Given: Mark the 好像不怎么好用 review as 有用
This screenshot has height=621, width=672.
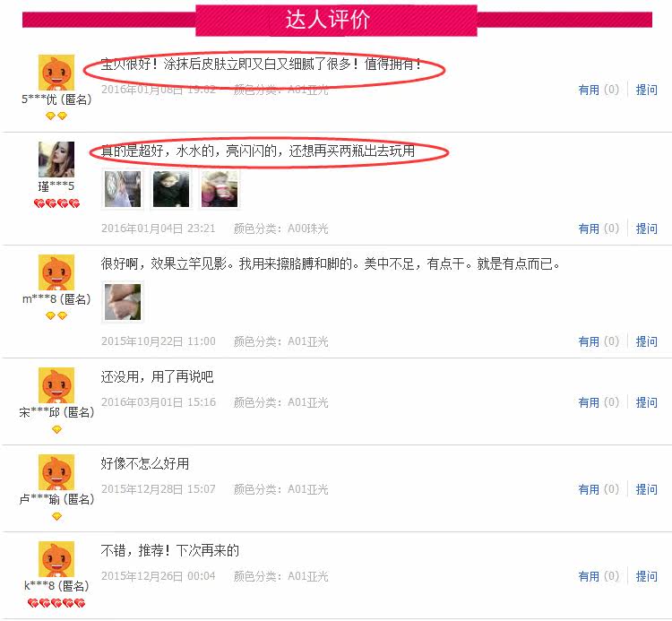Looking at the screenshot, I should click(599, 489).
